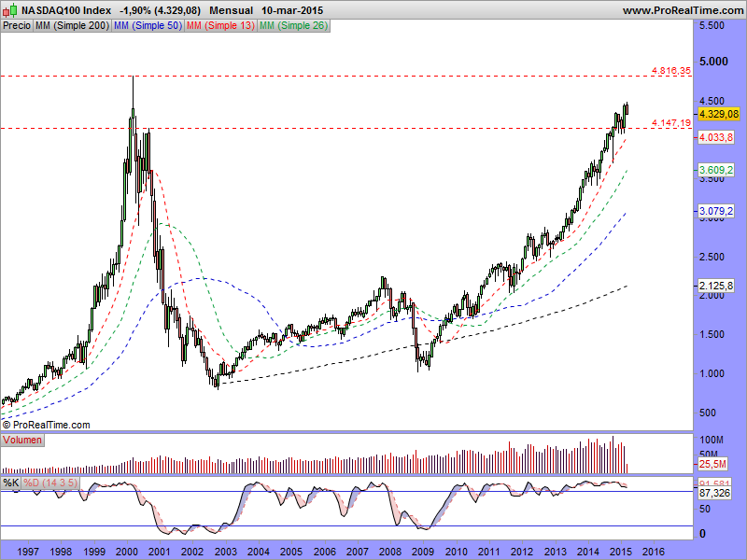This screenshot has height=560, width=747.
Task: Click the year 2000 peak candle wick
Action: coord(133,91)
